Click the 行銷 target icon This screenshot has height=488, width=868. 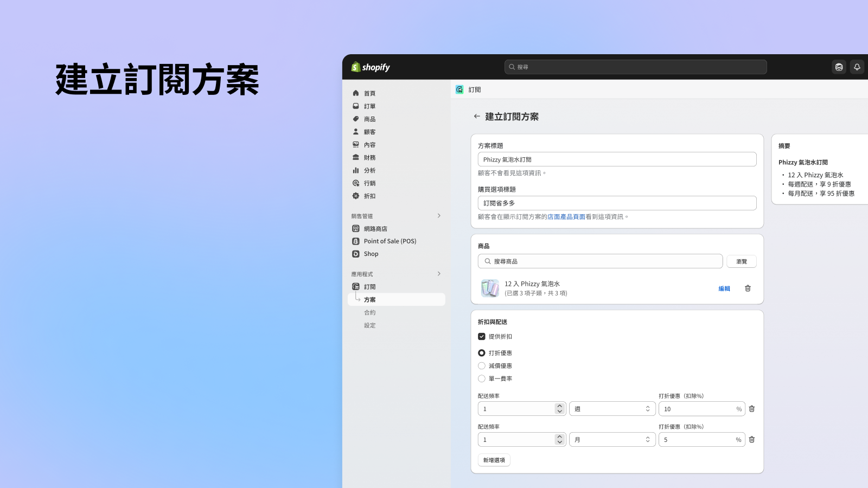(x=356, y=183)
